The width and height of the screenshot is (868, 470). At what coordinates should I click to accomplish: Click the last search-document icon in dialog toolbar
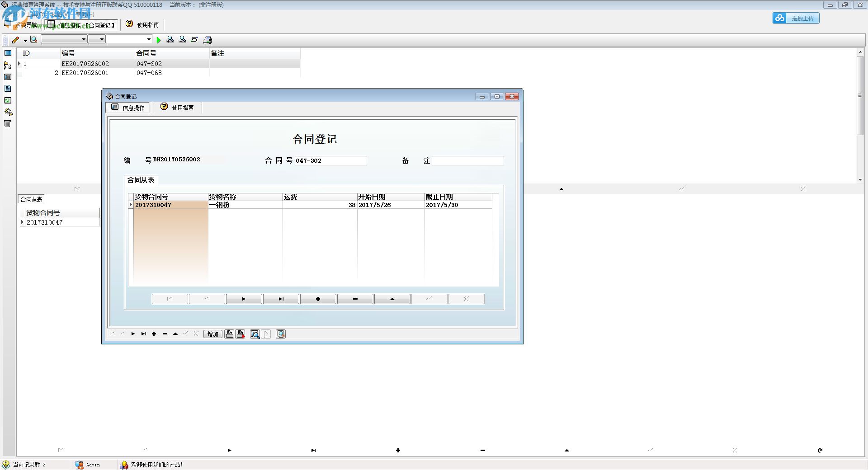tap(281, 334)
